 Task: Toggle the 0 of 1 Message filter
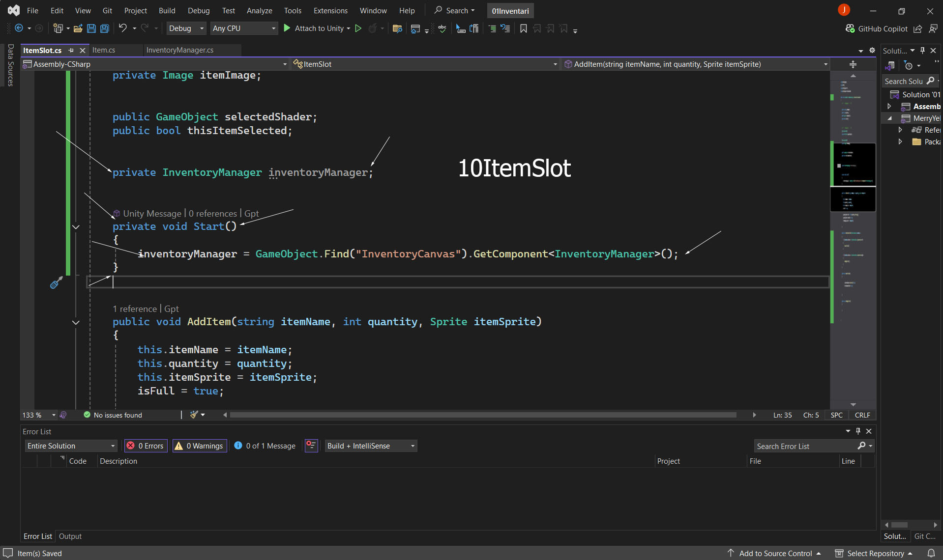click(x=265, y=446)
